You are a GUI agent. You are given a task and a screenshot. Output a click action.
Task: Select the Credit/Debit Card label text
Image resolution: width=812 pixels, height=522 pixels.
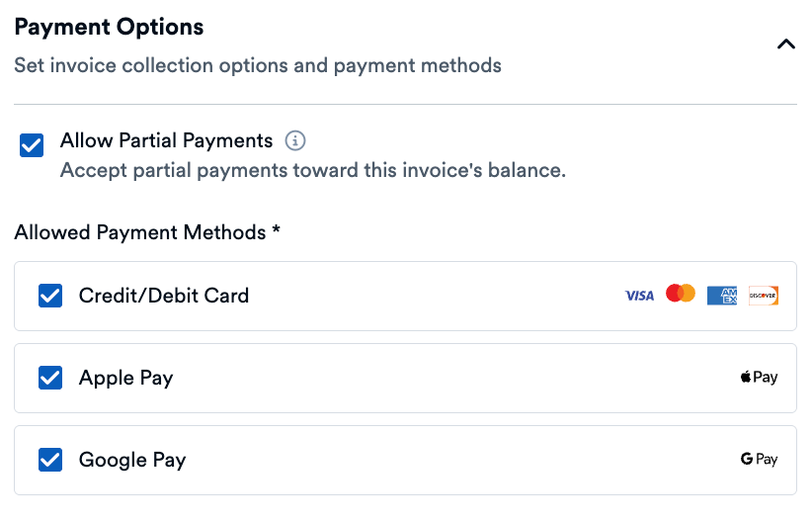pyautogui.click(x=164, y=296)
